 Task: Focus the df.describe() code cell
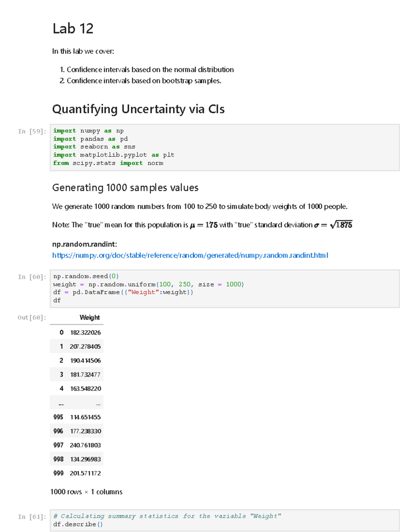(224, 520)
